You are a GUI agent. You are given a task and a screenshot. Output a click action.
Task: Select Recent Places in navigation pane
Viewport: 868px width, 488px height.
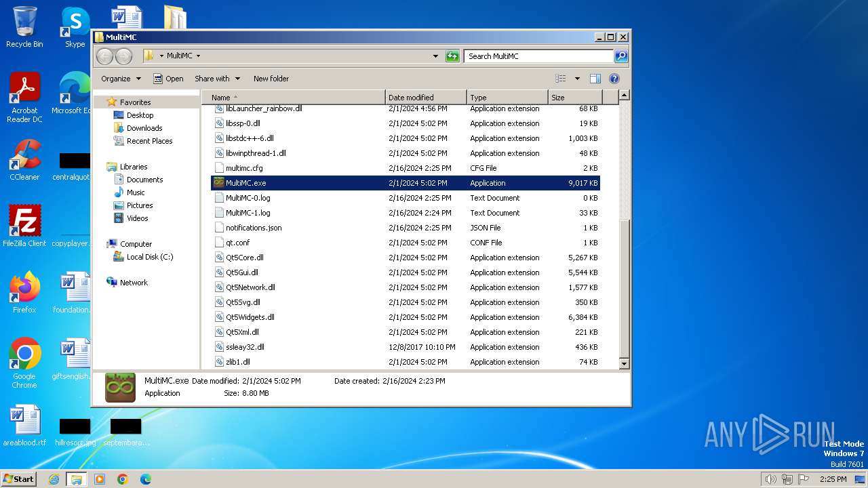[x=149, y=141]
